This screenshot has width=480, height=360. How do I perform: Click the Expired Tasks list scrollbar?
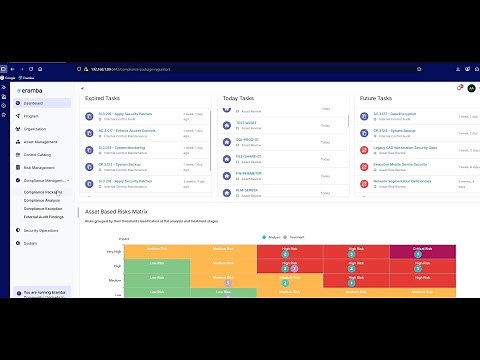coord(210,141)
